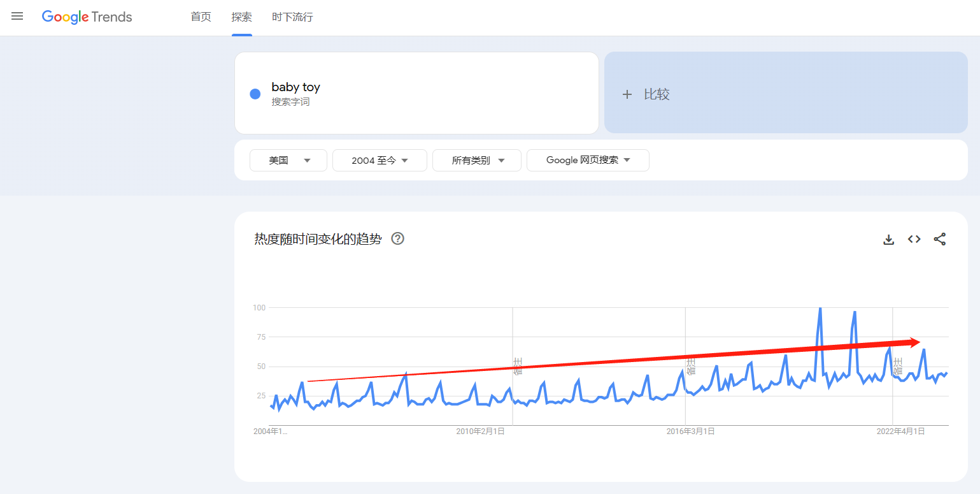Viewport: 980px width, 494px height.
Task: Click the 热度随时间变化的趋势 heading
Action: tap(318, 239)
